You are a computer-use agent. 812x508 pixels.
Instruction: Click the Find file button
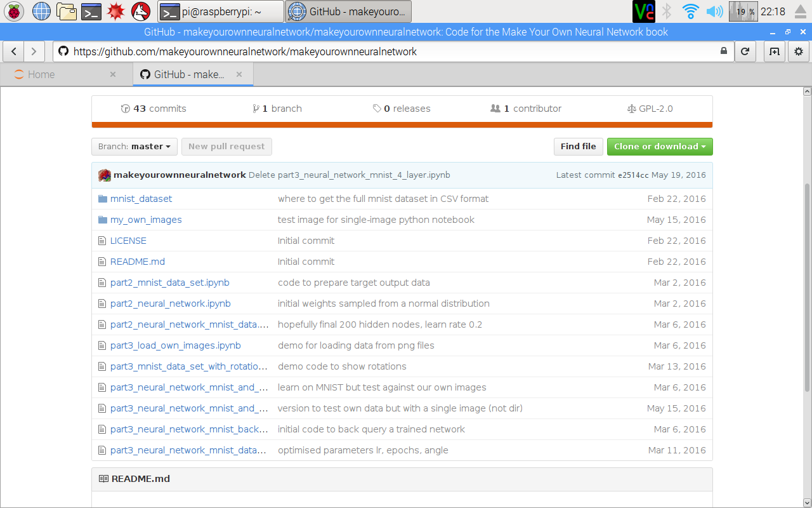(579, 147)
